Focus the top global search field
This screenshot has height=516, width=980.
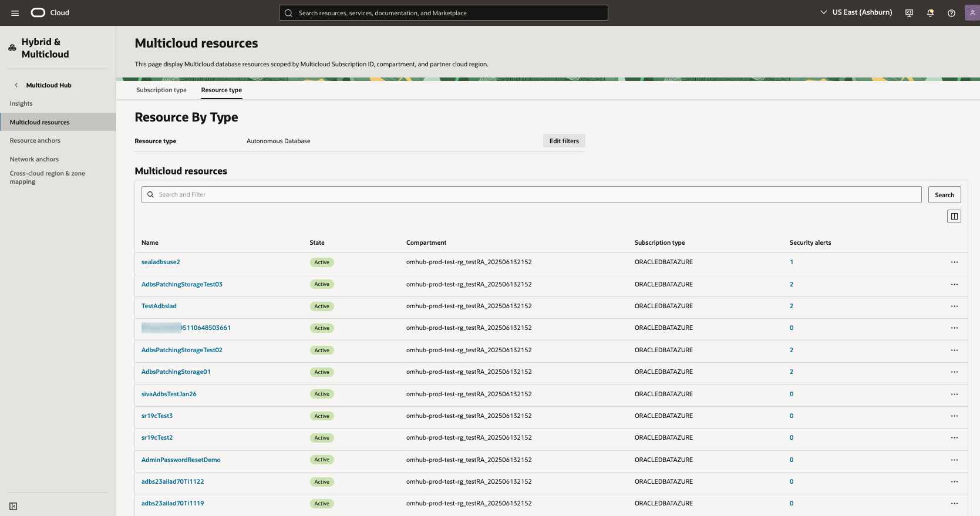443,13
